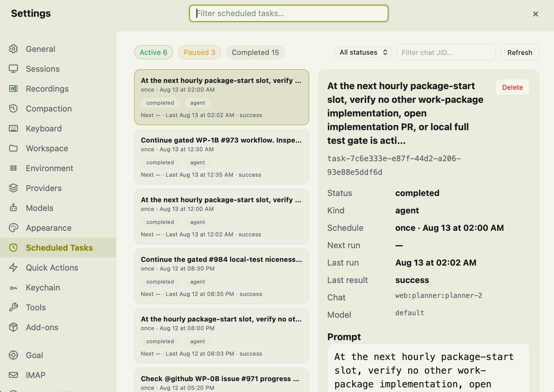Click the Filter chat JID field
Screen dimensions: 554x392
coord(446,52)
